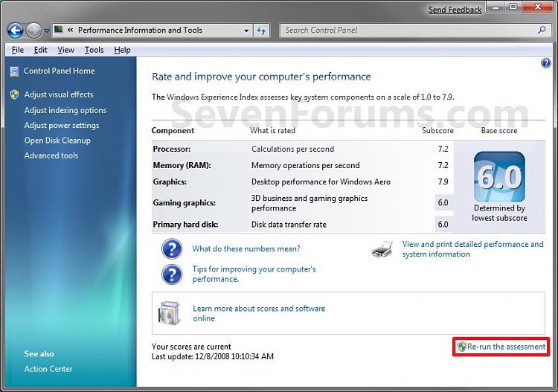Click the printer icon
The image size is (558, 392).
[x=382, y=249]
